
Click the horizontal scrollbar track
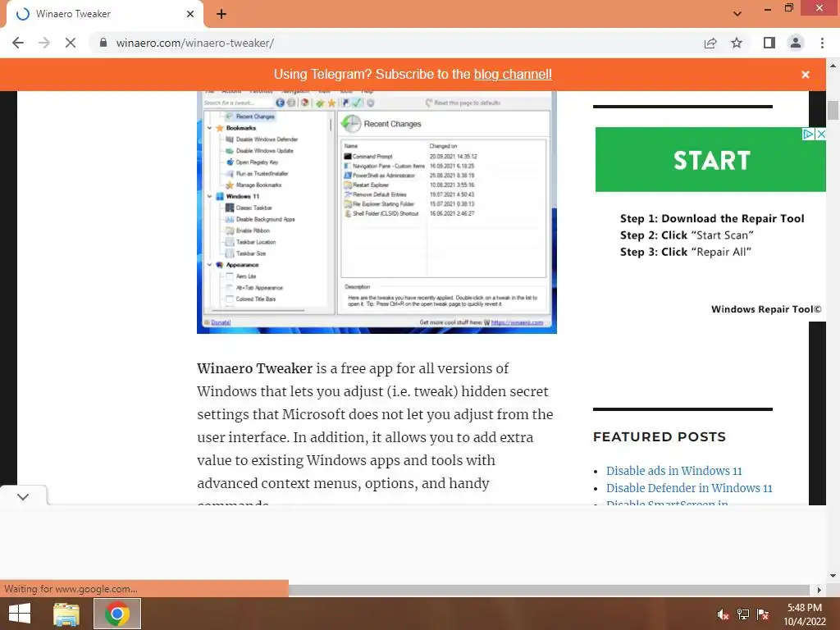point(550,590)
